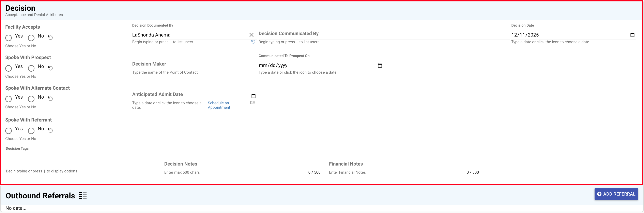Reset the Spoke With Referrant selection
The height and width of the screenshot is (213, 644).
pos(50,130)
